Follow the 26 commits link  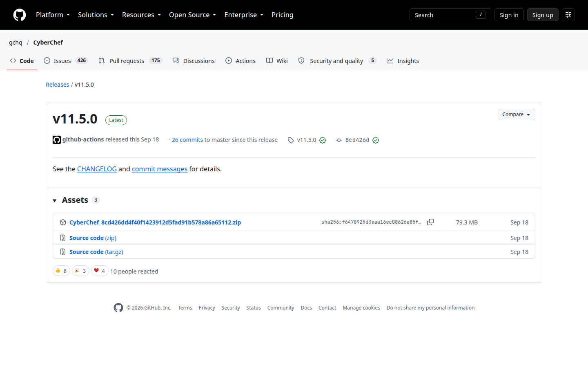point(187,140)
